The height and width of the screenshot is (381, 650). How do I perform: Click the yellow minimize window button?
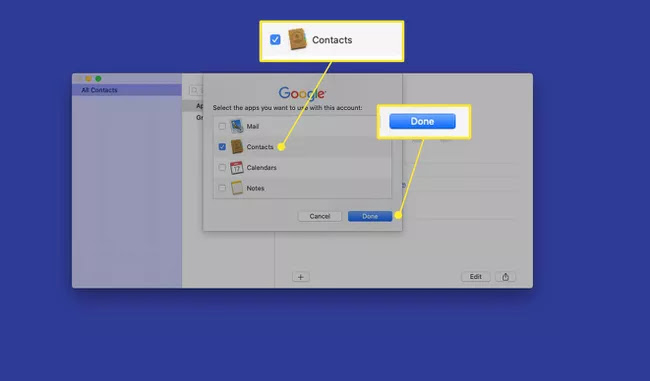tap(88, 78)
